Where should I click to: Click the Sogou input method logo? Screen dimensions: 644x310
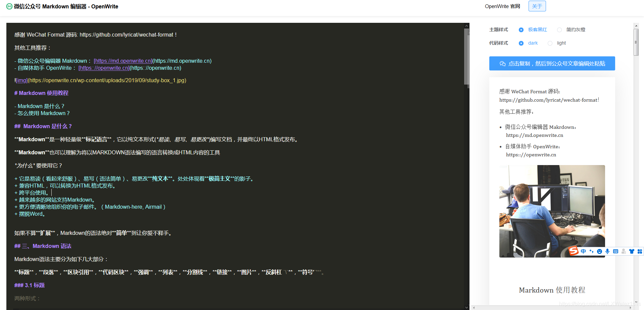(574, 251)
